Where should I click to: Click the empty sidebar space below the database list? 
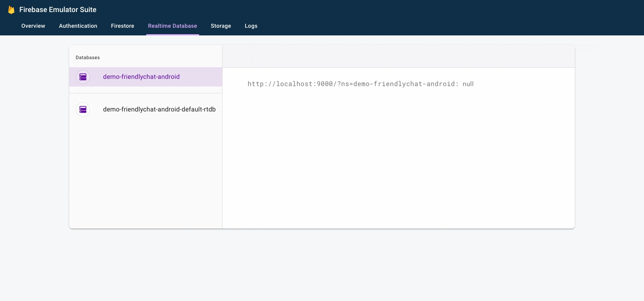(x=146, y=173)
